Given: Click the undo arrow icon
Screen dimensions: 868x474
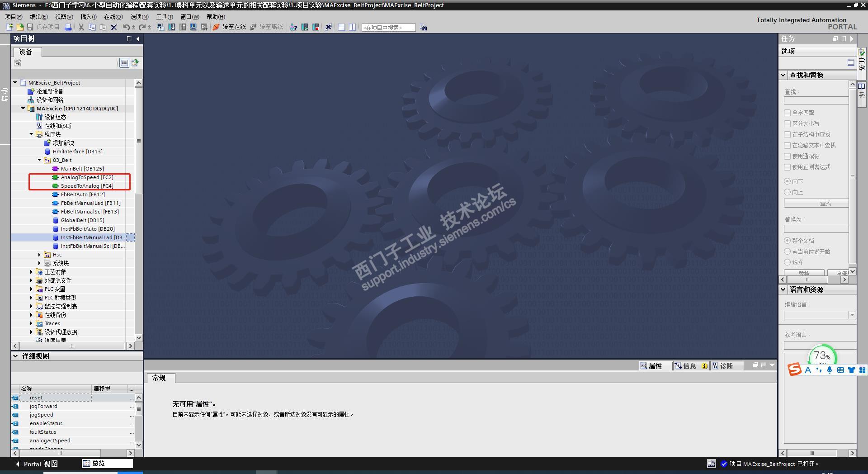Looking at the screenshot, I should 126,27.
